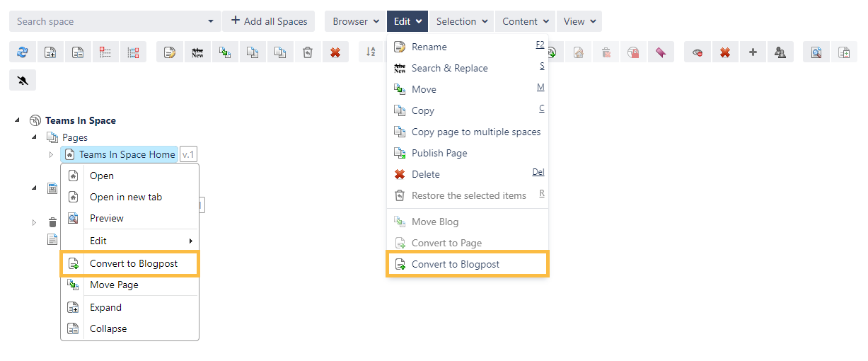Open the Selection dropdown menu
This screenshot has width=868, height=361.
click(461, 21)
